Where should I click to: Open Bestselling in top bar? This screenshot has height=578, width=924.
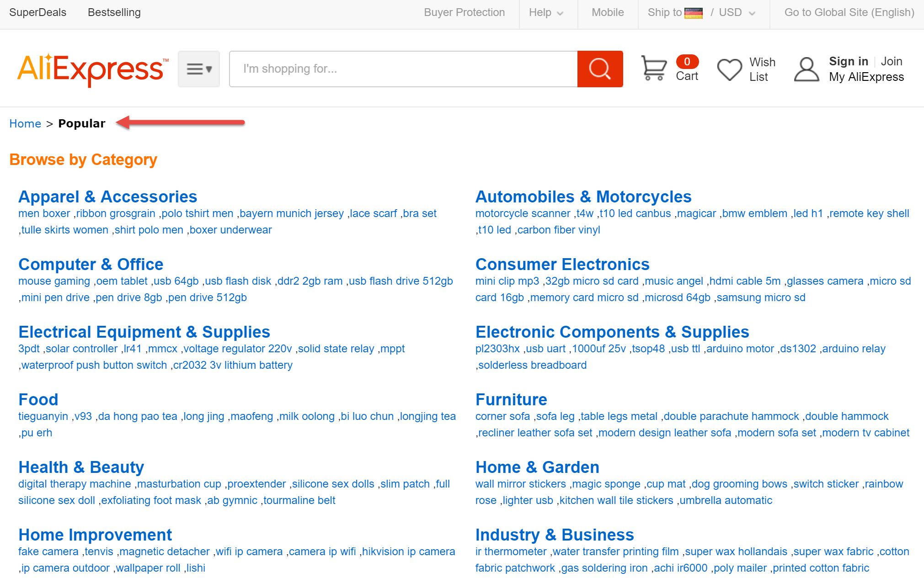coord(114,12)
